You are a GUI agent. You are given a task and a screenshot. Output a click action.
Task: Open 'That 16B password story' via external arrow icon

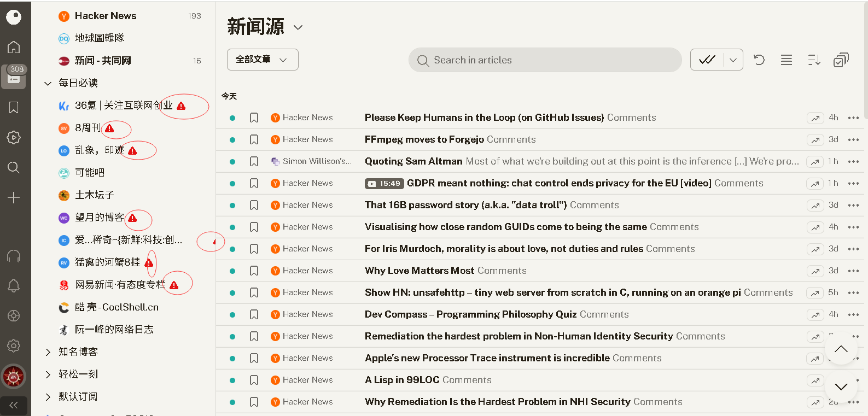point(815,206)
